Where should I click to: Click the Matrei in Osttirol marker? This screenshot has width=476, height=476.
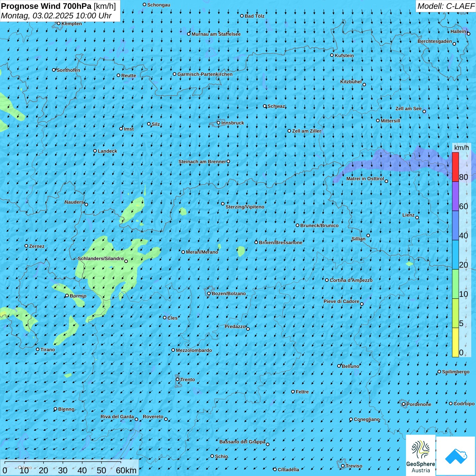tap(386, 181)
